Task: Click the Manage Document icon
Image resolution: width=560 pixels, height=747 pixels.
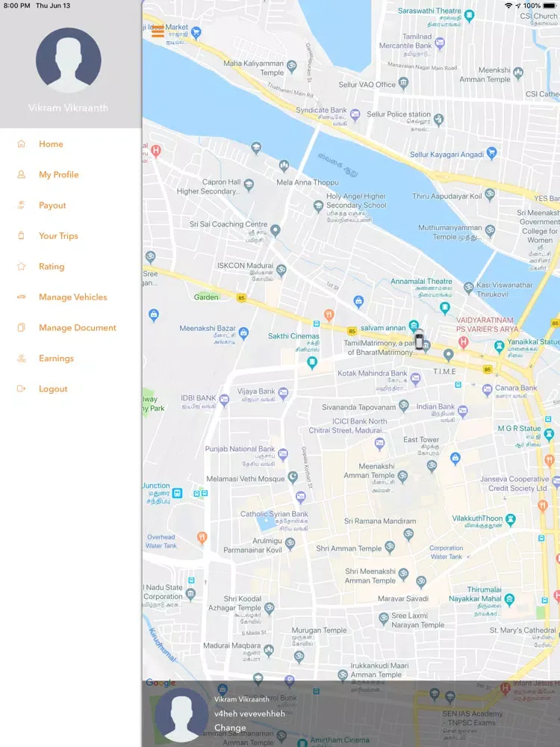Action: point(22,328)
